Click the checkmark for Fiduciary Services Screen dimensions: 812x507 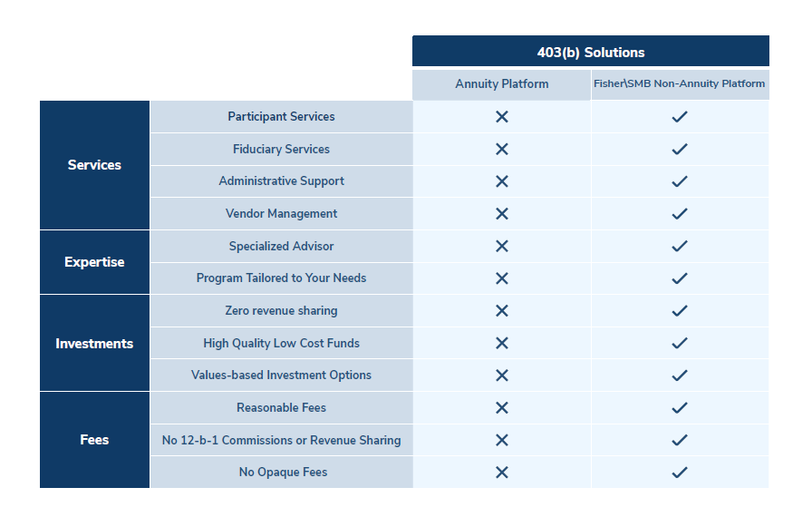(680, 149)
